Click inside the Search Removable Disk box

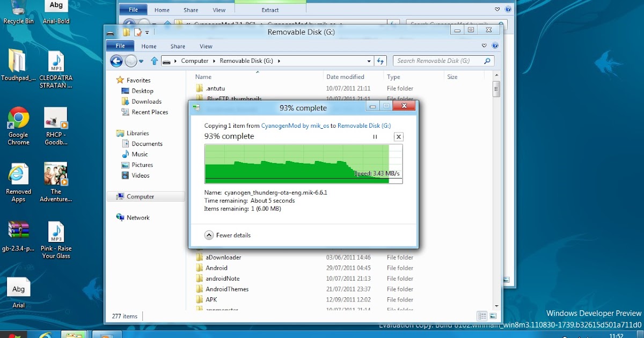tap(440, 61)
